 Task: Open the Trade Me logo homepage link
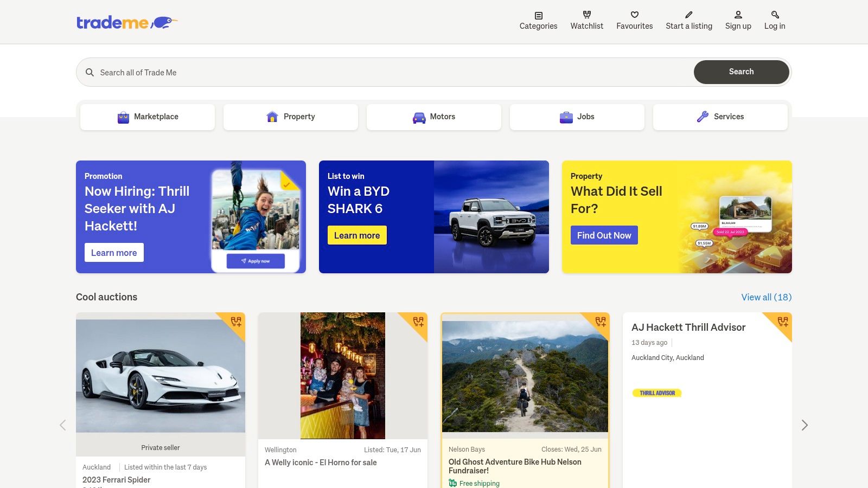click(127, 22)
